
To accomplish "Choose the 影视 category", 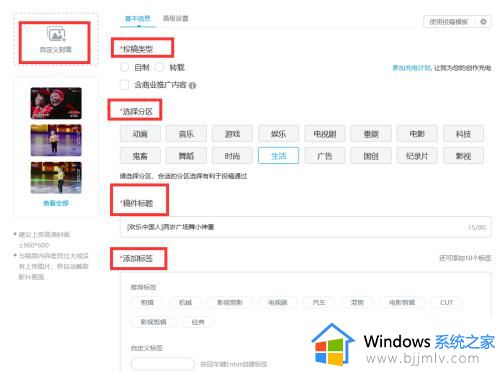I will 463,156.
